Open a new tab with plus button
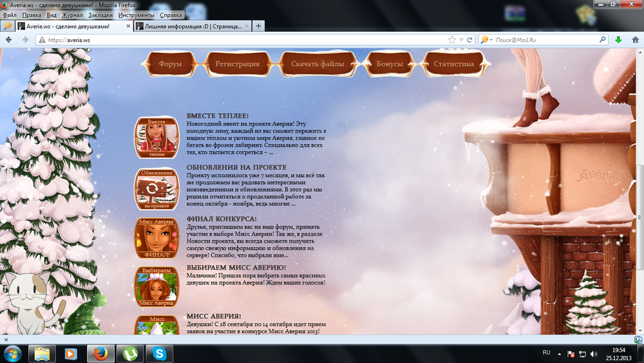The image size is (644, 363). pos(258,26)
